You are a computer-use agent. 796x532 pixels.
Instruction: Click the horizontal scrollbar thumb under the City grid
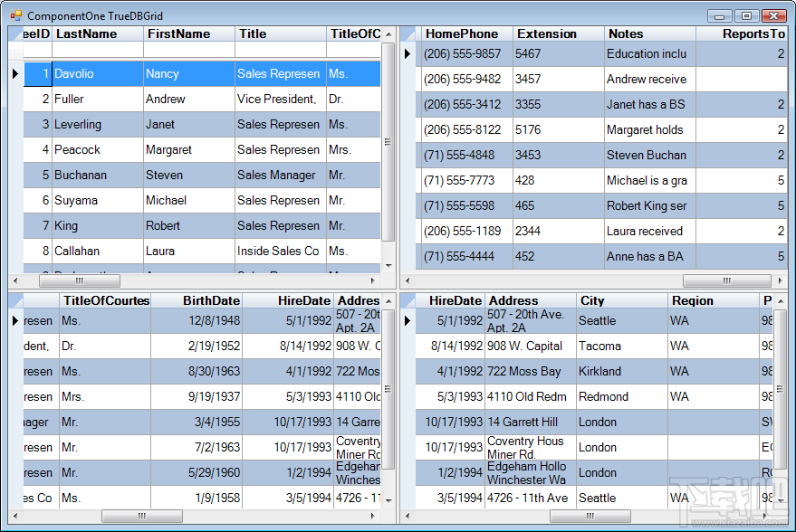(x=590, y=517)
